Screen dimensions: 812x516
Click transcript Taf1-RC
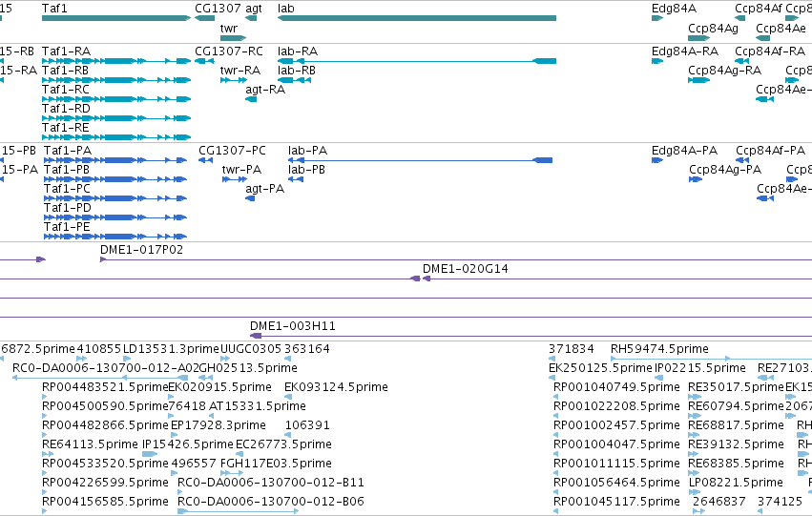click(x=66, y=90)
